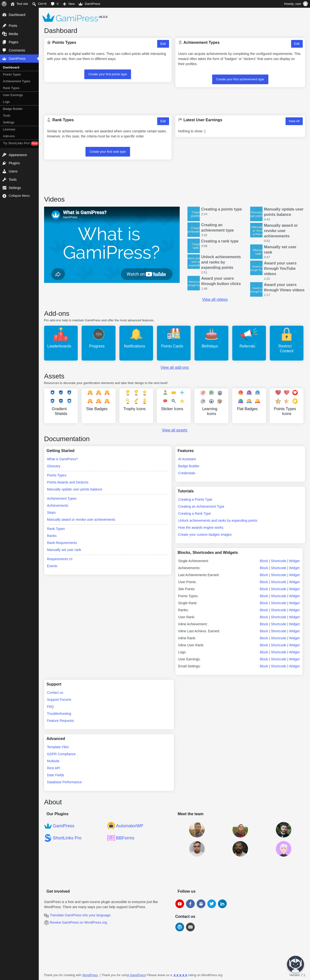310x980 pixels.
Task: Open the AI Assistant features link
Action: point(187,459)
